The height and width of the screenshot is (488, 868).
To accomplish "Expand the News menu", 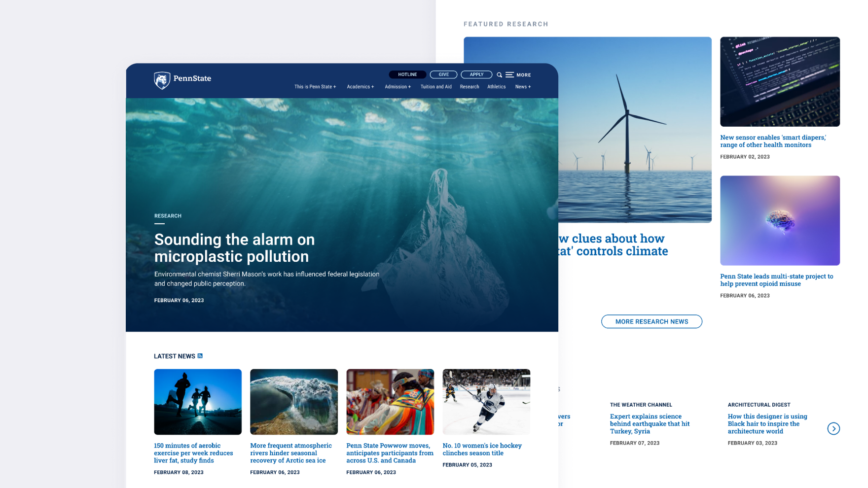I will [x=522, y=87].
